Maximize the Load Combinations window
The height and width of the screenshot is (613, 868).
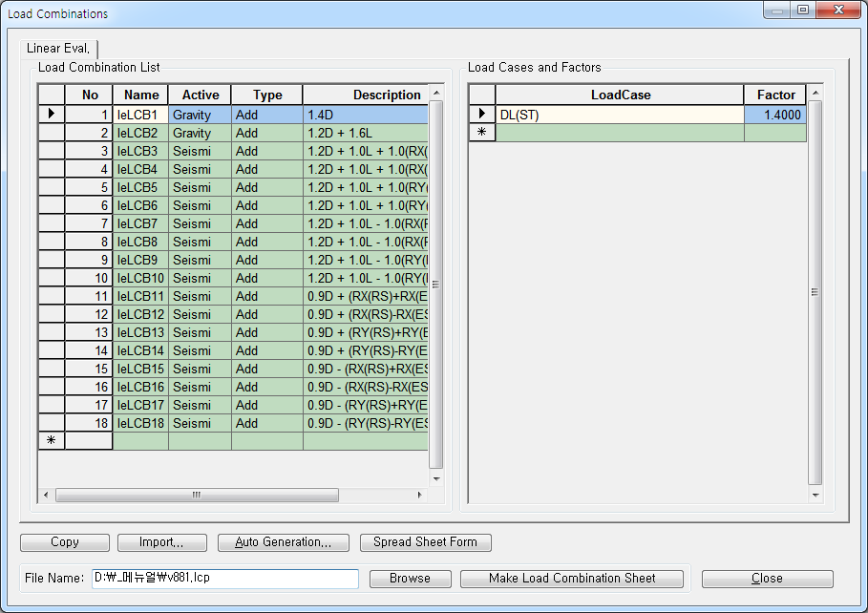[x=803, y=10]
